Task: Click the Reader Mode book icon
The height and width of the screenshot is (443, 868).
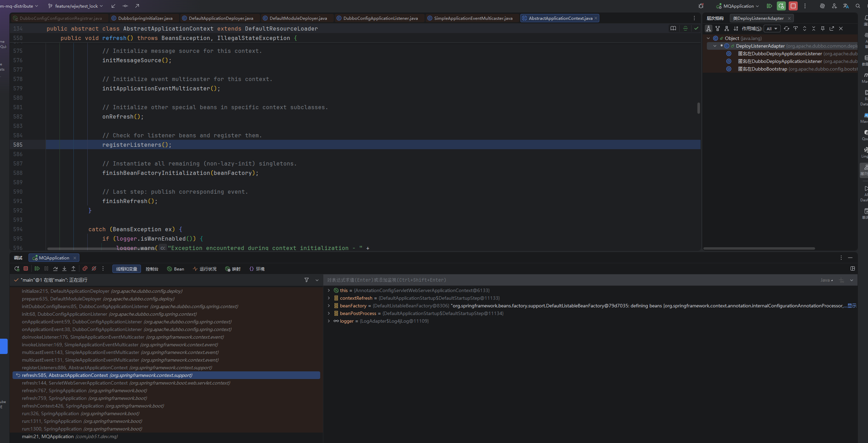Action: (673, 29)
